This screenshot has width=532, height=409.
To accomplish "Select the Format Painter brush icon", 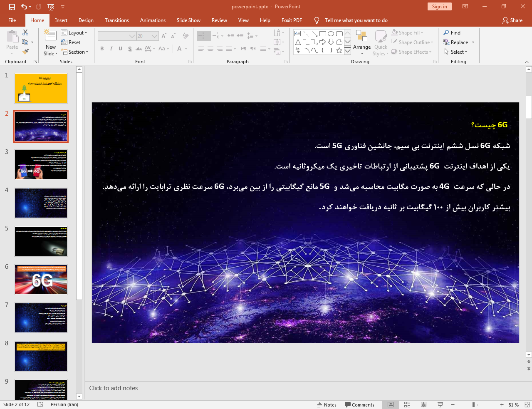I will (x=25, y=52).
